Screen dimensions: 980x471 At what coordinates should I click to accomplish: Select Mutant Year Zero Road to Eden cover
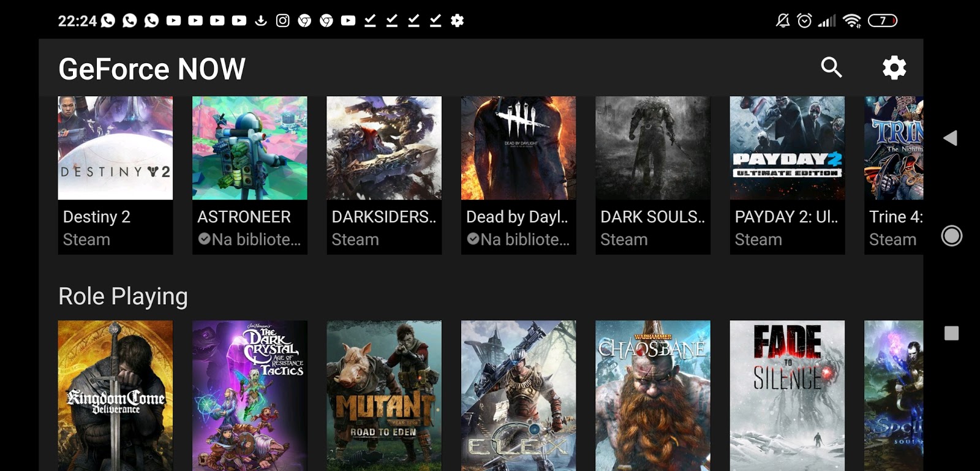click(x=384, y=396)
